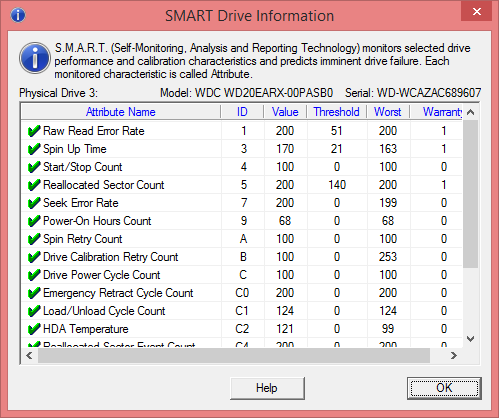Click green checkmark for Power-On Hours Count
This screenshot has height=418, width=499.
pyautogui.click(x=34, y=221)
